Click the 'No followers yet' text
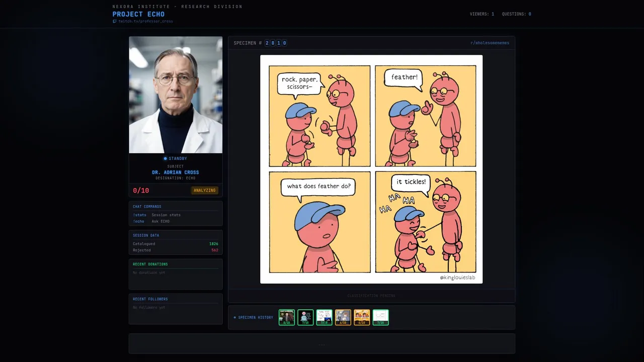Viewport: 644px width, 362px height. click(149, 307)
